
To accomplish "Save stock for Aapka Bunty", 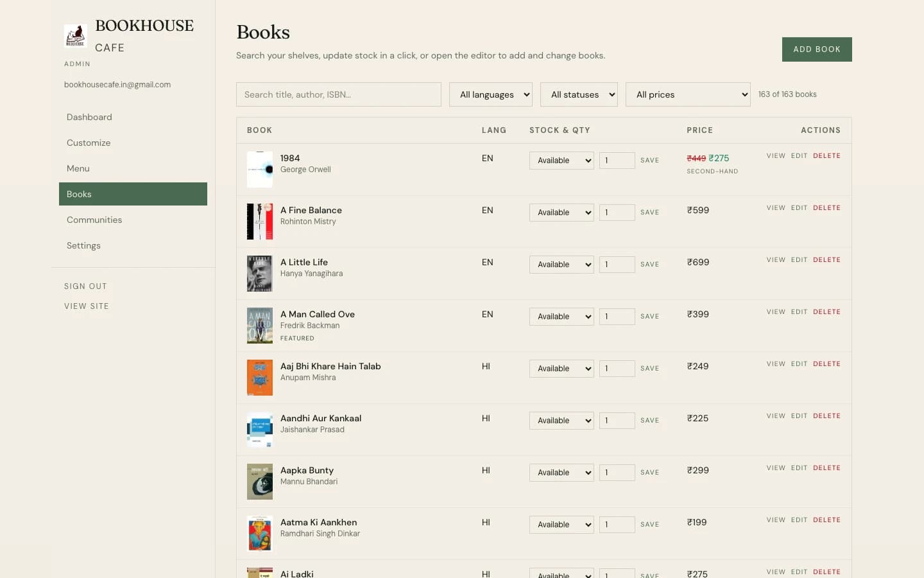I will click(x=649, y=473).
